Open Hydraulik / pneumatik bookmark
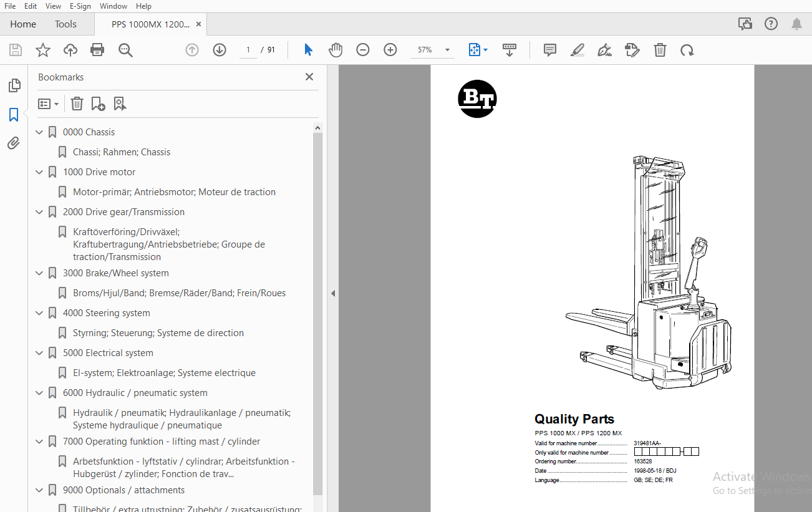Image resolution: width=812 pixels, height=512 pixels. pos(181,419)
